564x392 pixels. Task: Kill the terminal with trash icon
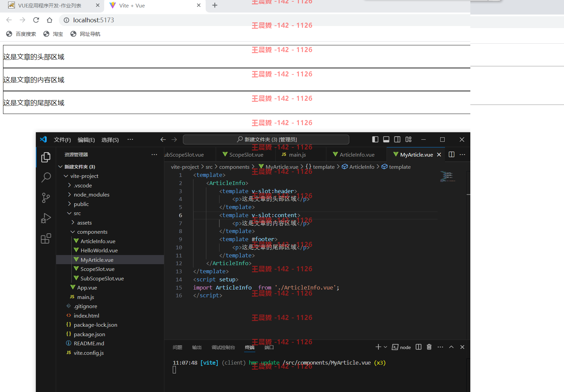(429, 347)
